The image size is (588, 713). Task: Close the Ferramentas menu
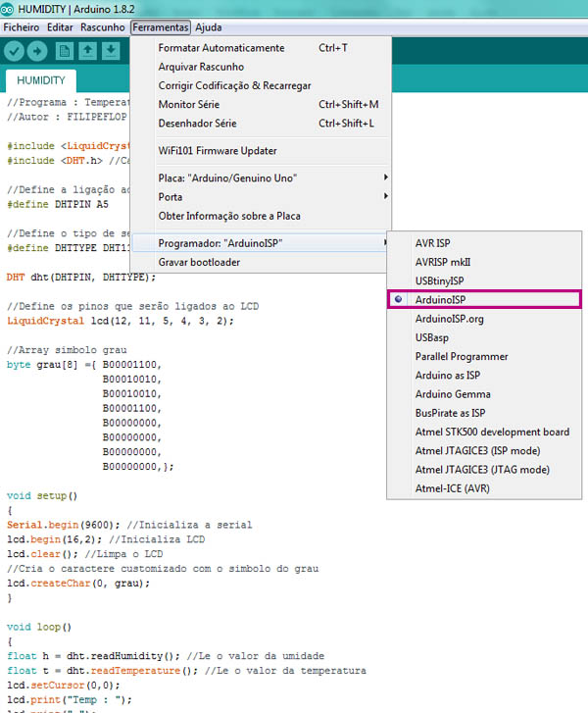click(x=161, y=27)
